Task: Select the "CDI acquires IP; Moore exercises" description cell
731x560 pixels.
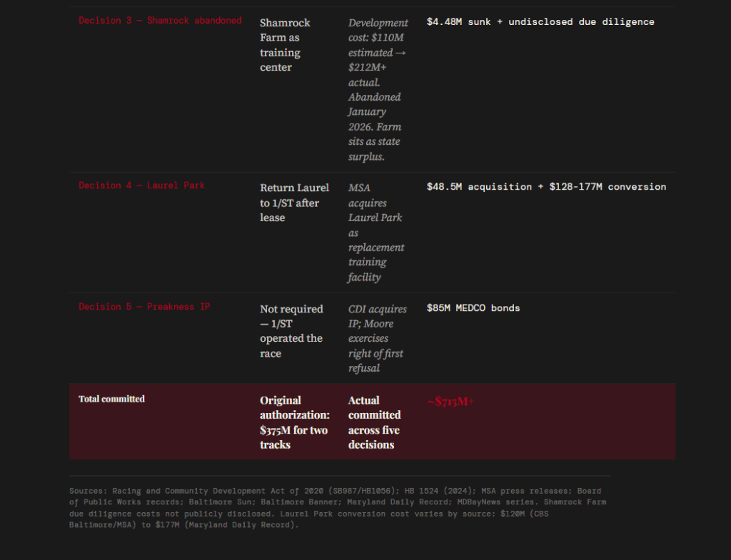Action: tap(377, 338)
